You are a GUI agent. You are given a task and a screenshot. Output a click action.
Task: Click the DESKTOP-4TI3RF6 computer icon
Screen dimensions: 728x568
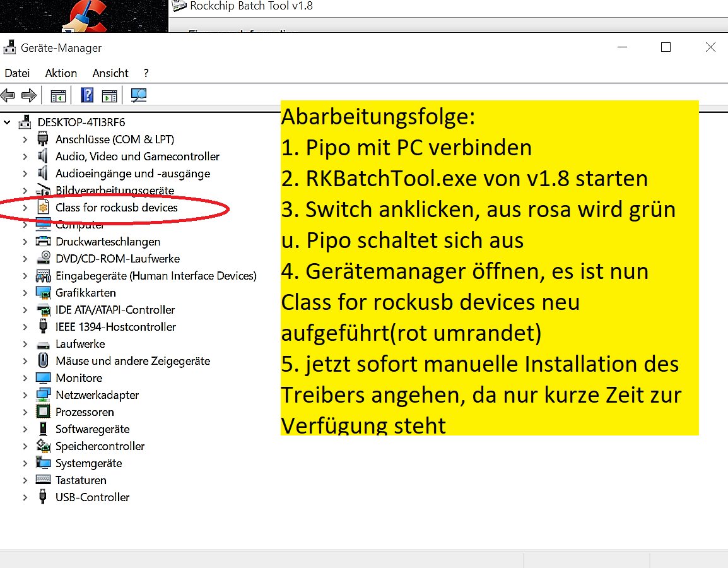click(25, 122)
